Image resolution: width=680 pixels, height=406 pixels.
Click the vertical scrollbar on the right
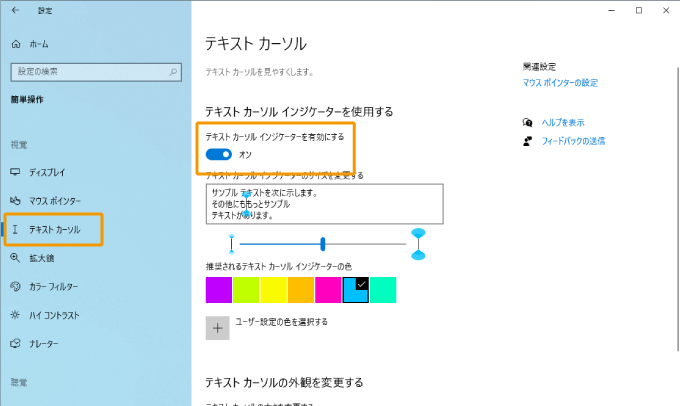(x=677, y=208)
